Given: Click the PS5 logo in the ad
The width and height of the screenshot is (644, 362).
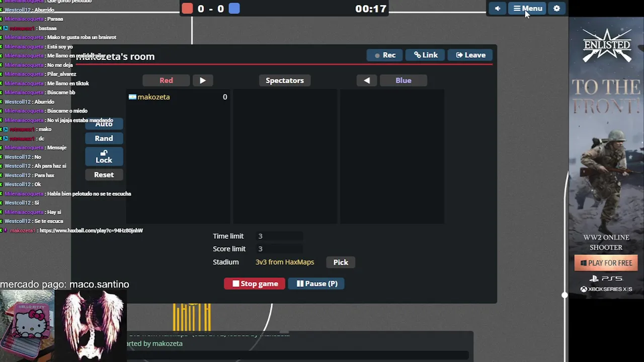Looking at the screenshot, I should 606,279.
